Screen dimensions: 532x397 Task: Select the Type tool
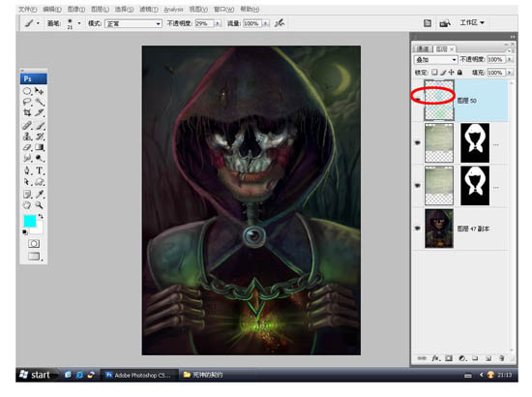pyautogui.click(x=40, y=170)
